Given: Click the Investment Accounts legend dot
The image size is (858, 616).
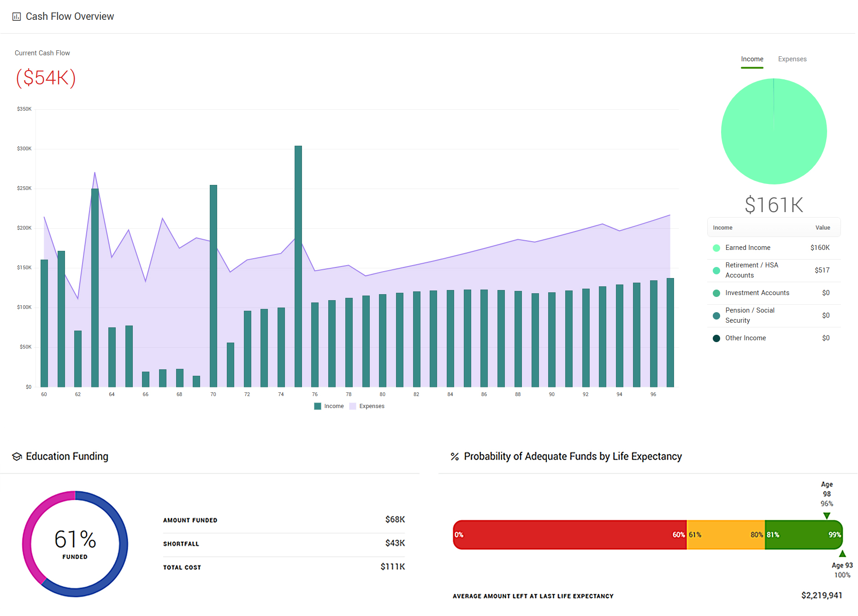Looking at the screenshot, I should click(716, 293).
